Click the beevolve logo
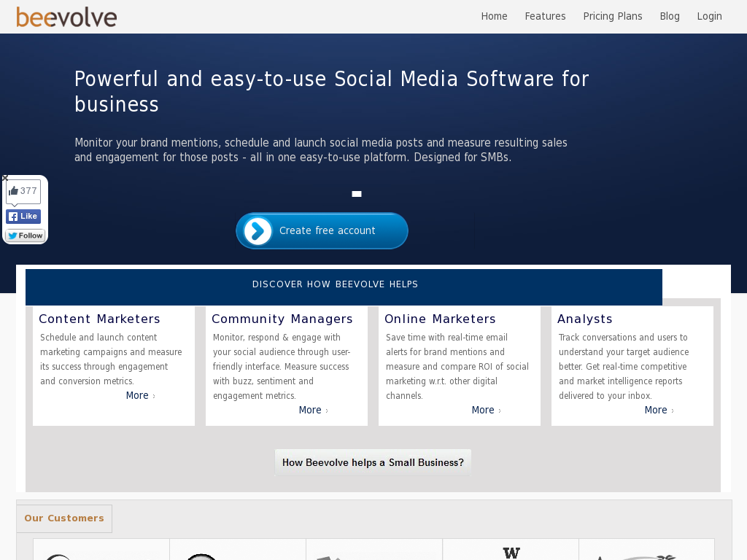Viewport: 747px width, 560px height. click(66, 17)
